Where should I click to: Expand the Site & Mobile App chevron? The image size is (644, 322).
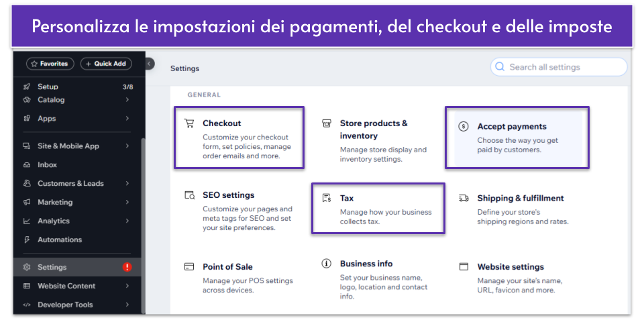pos(127,146)
